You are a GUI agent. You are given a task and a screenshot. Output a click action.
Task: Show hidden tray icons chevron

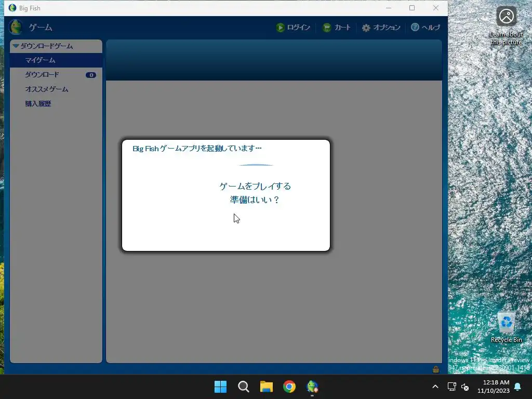point(435,387)
